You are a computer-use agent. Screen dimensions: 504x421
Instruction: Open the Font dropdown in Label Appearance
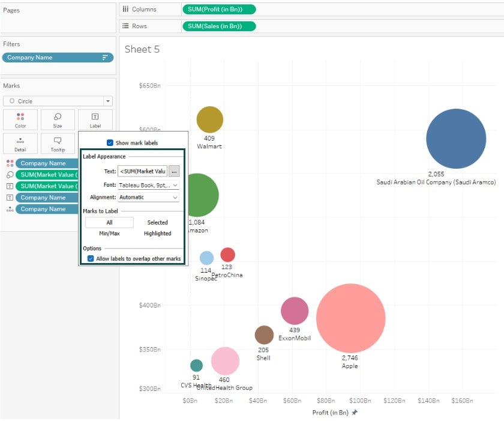pyautogui.click(x=149, y=185)
